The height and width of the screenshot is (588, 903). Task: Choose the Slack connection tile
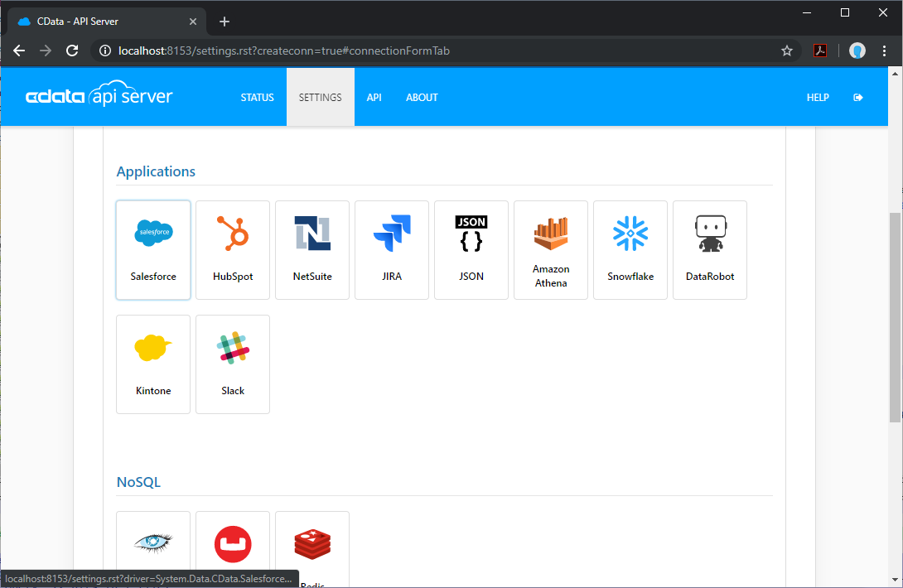coord(233,364)
